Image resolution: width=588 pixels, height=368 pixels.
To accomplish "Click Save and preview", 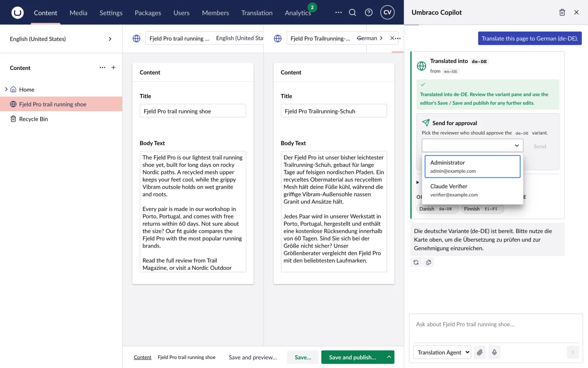I will (x=253, y=357).
